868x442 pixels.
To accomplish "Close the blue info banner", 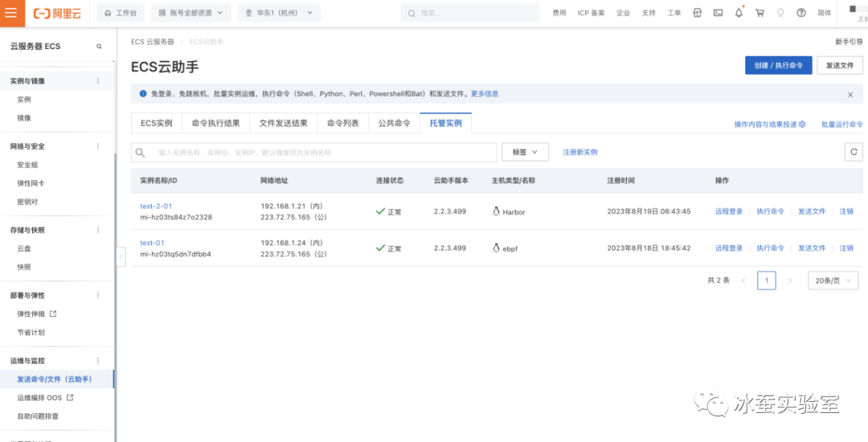I will click(850, 95).
